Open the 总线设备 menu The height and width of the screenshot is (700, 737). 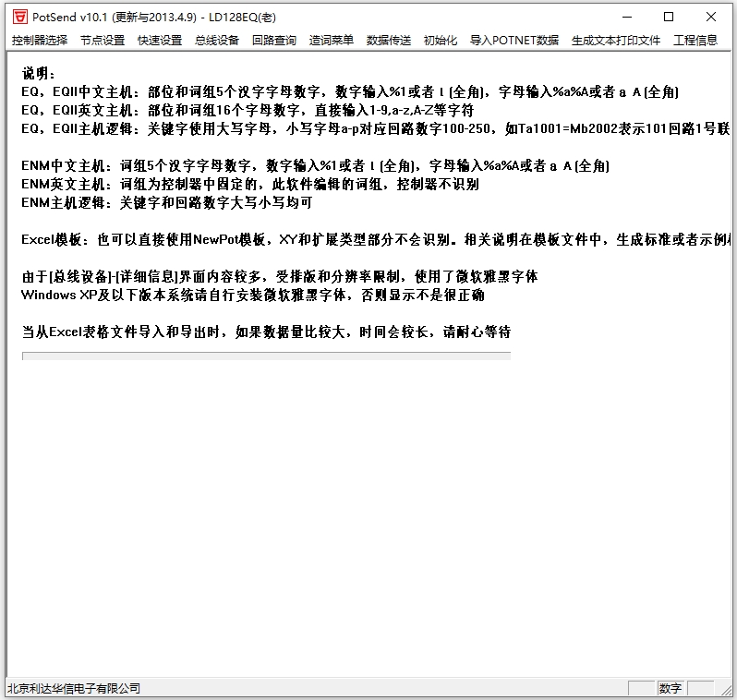(217, 41)
